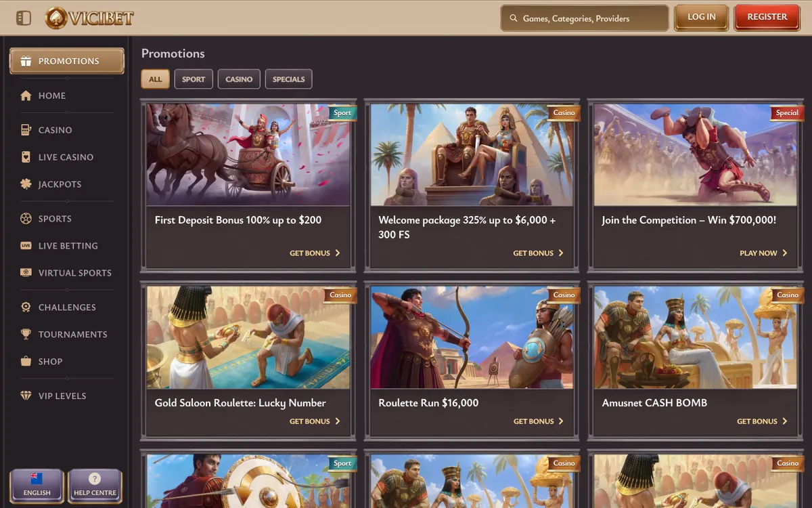Open the Amusnet CASH BOMB image
812x508 pixels.
[x=696, y=337]
